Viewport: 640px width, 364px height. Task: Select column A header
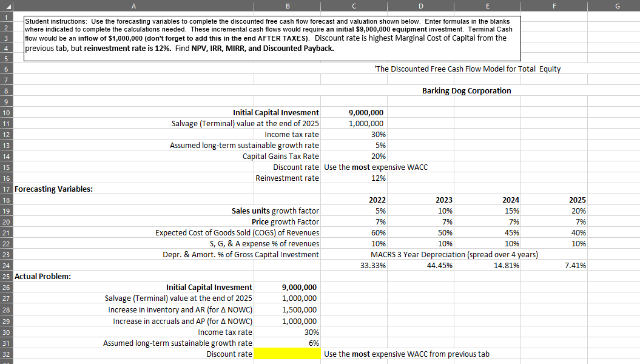(133, 6)
